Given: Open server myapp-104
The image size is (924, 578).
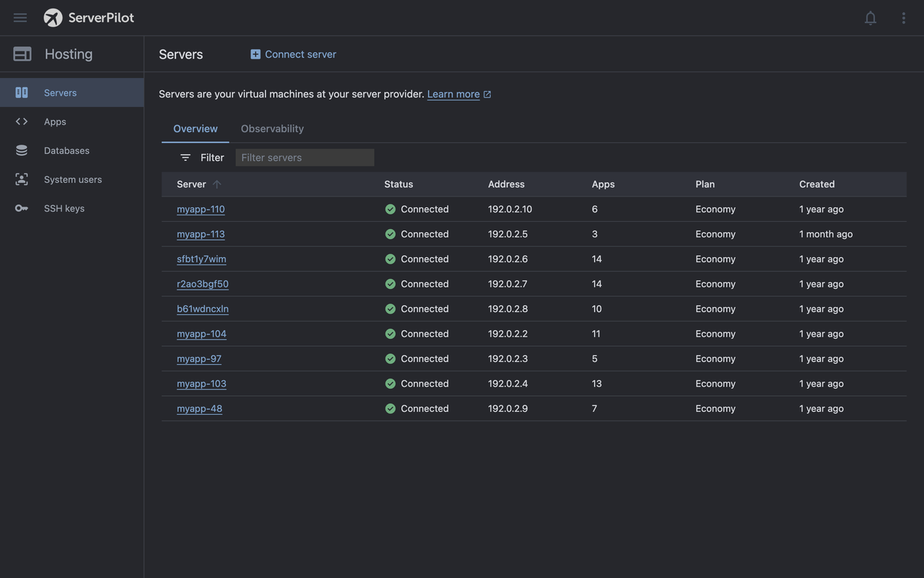Looking at the screenshot, I should [201, 334].
